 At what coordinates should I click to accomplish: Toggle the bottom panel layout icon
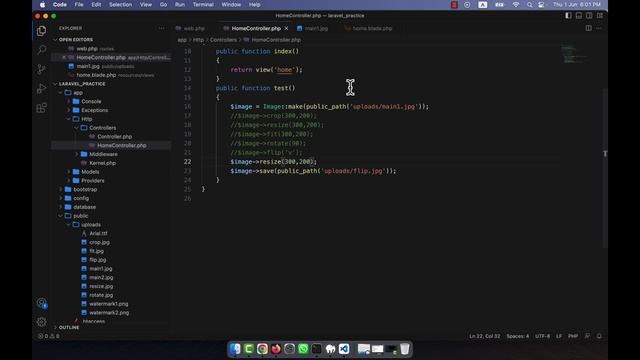click(x=579, y=16)
